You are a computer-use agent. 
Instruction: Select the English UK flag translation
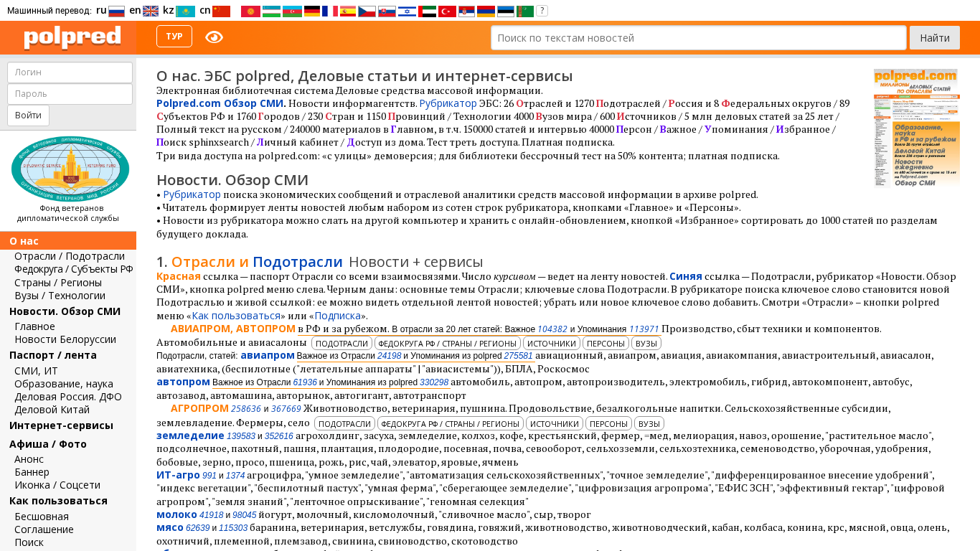151,11
